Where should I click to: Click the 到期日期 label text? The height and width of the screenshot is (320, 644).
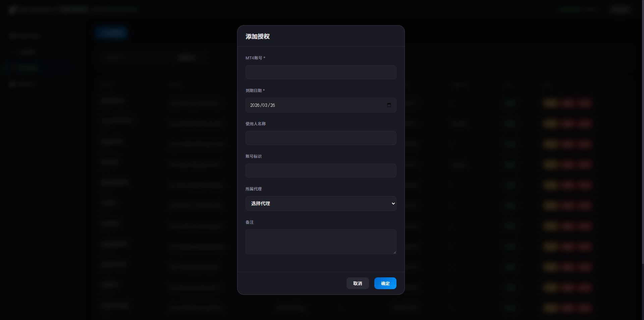254,91
